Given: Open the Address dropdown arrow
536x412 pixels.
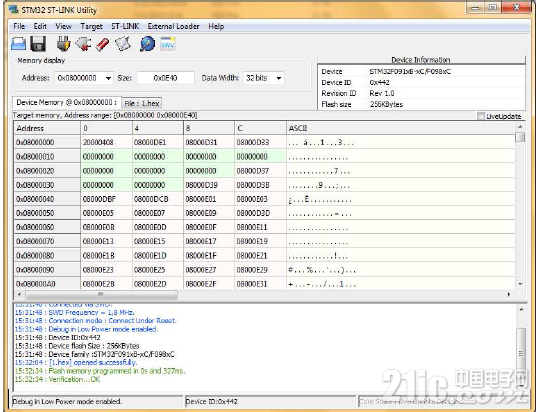Looking at the screenshot, I should point(108,78).
